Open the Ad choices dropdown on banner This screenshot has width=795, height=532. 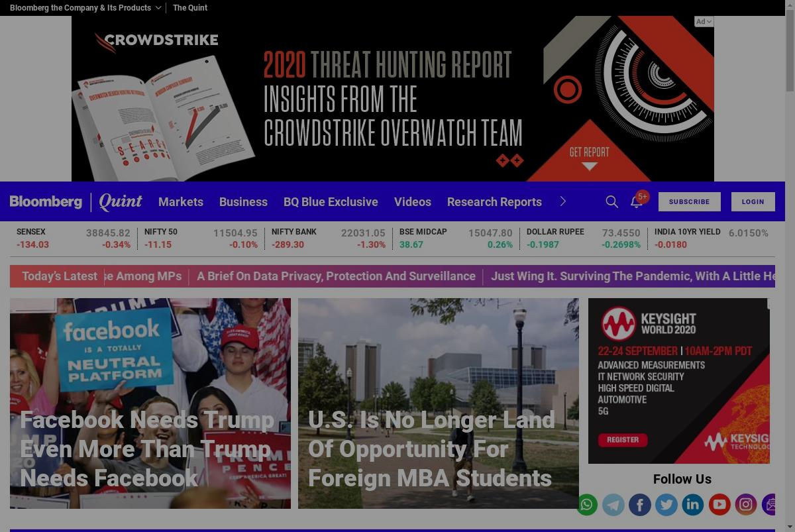coord(704,21)
